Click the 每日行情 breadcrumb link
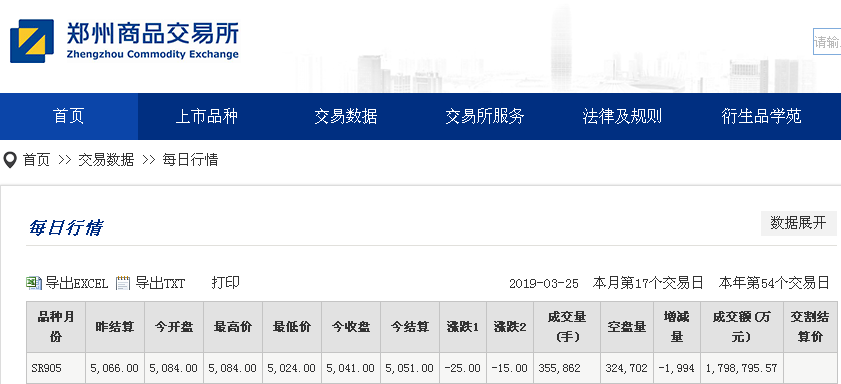Image resolution: width=841 pixels, height=384 pixels. 190,160
